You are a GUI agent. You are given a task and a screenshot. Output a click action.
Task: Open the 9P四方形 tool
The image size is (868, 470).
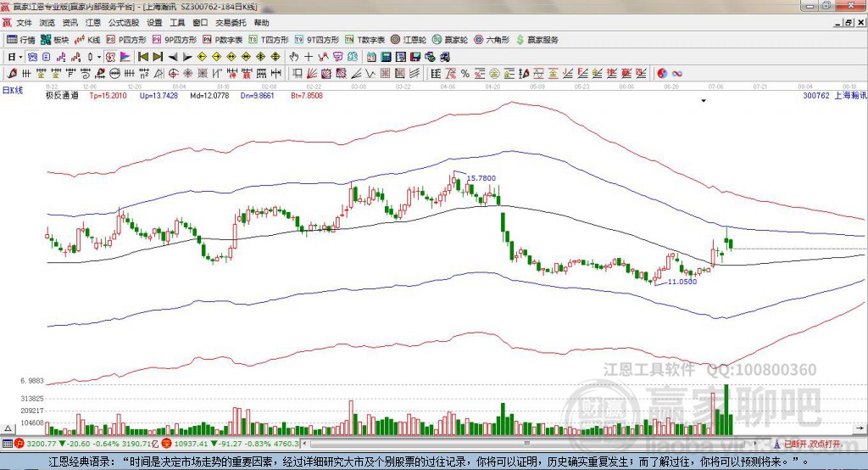(x=175, y=40)
